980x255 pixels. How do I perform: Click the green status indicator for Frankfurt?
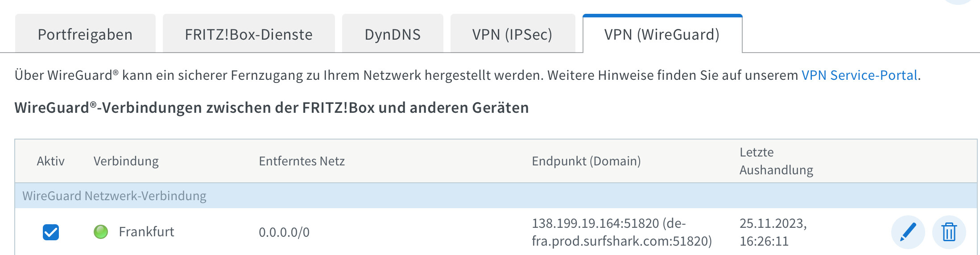point(101,232)
